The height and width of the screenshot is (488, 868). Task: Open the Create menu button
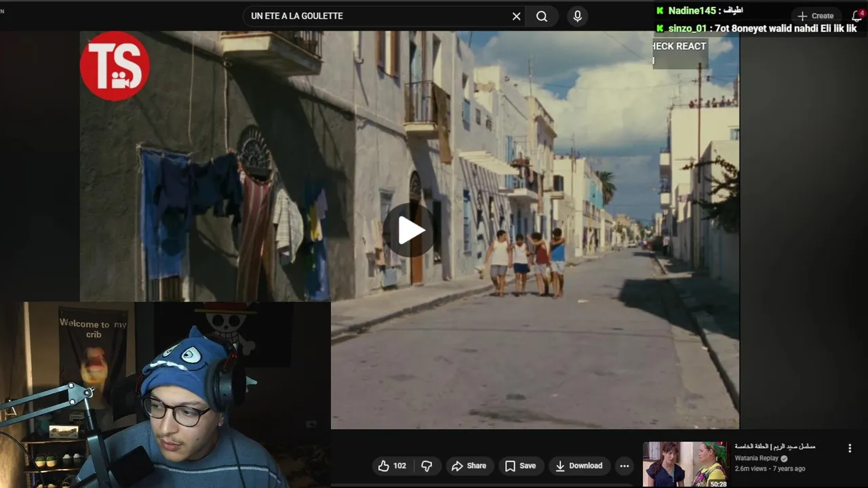[x=816, y=16]
